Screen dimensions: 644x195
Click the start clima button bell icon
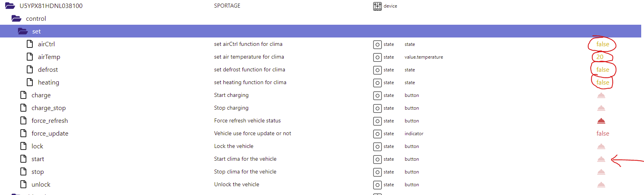601,159
